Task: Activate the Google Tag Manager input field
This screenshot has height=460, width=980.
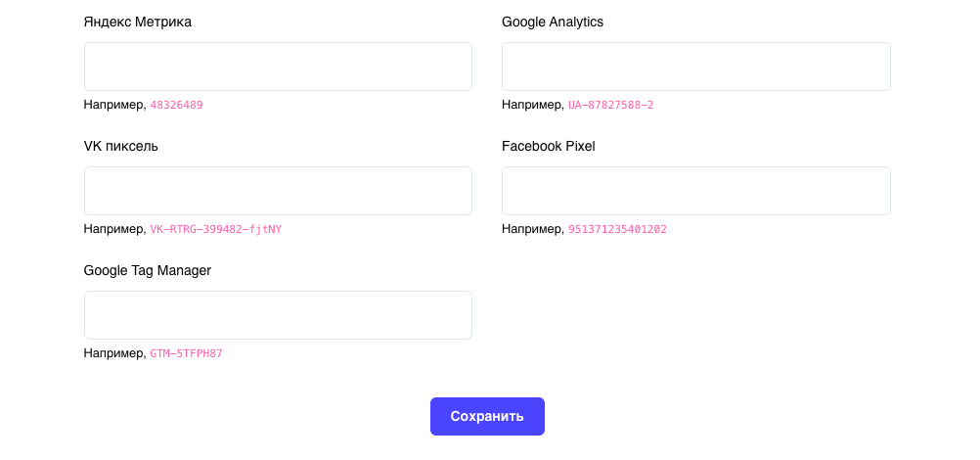Action: [278, 315]
